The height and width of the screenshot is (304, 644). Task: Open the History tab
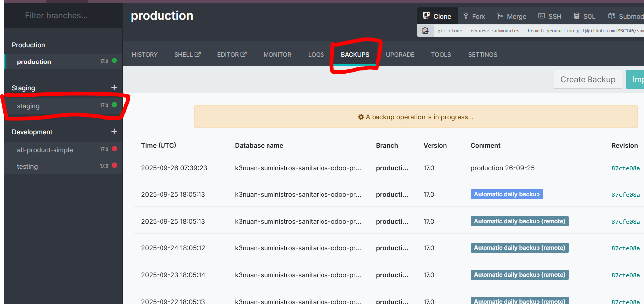tap(145, 55)
